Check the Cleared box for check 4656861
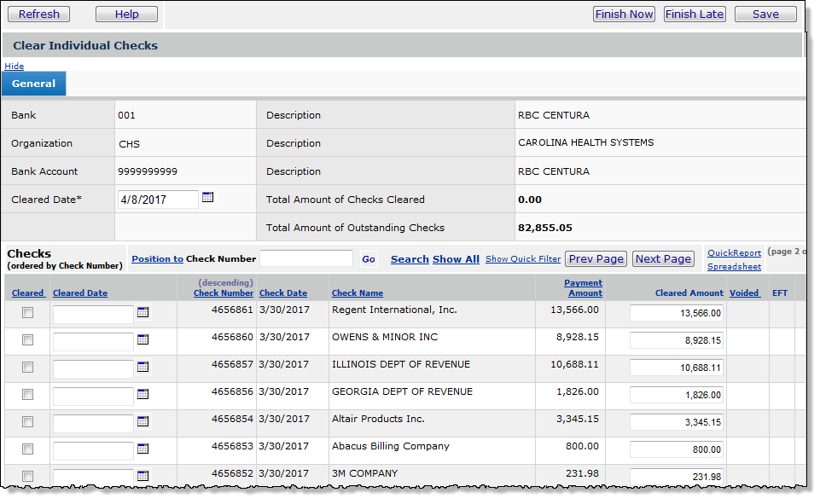Image resolution: width=820 pixels, height=504 pixels. click(x=26, y=313)
